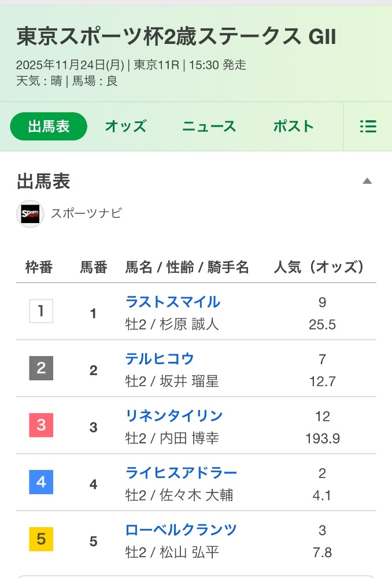This screenshot has width=392, height=578.
Task: Click the gray frame number 2 badge
Action: coord(41,368)
